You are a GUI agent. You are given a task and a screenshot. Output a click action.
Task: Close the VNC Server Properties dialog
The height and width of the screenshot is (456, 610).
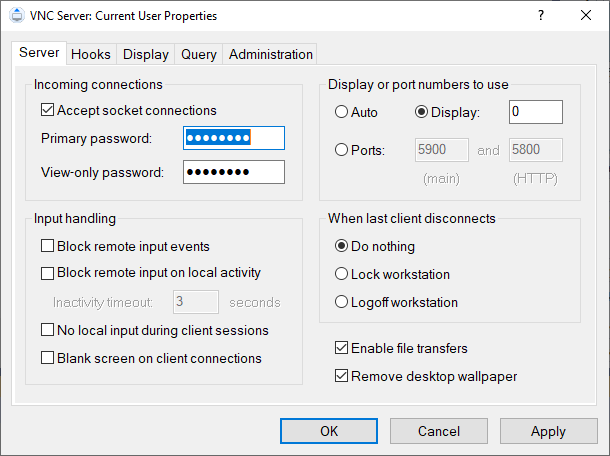tap(587, 16)
